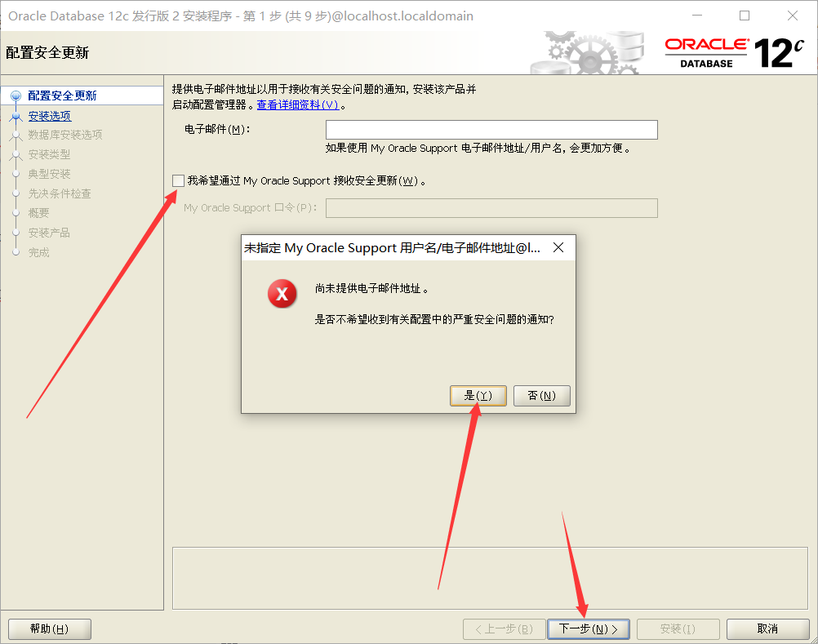Click the Oracle Database 12c logo
818x644 pixels.
pyautogui.click(x=734, y=53)
